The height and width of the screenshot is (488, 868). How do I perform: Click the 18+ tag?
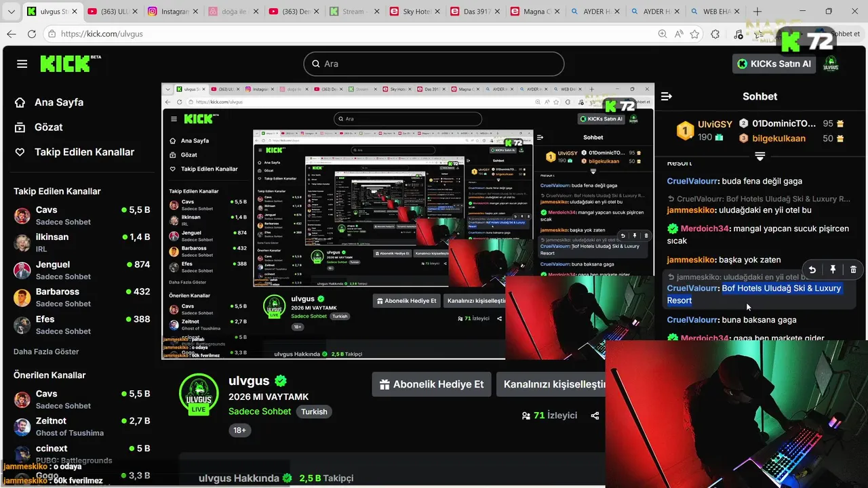[x=240, y=430]
